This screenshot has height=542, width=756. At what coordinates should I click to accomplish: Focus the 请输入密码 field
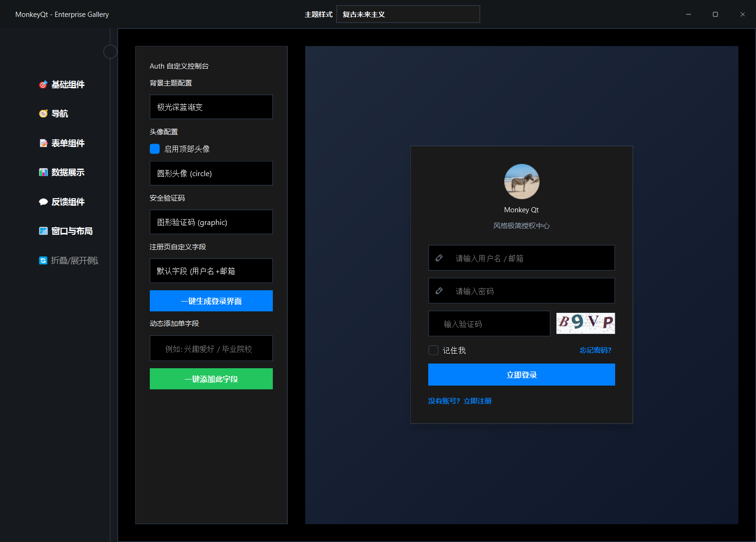tap(522, 291)
